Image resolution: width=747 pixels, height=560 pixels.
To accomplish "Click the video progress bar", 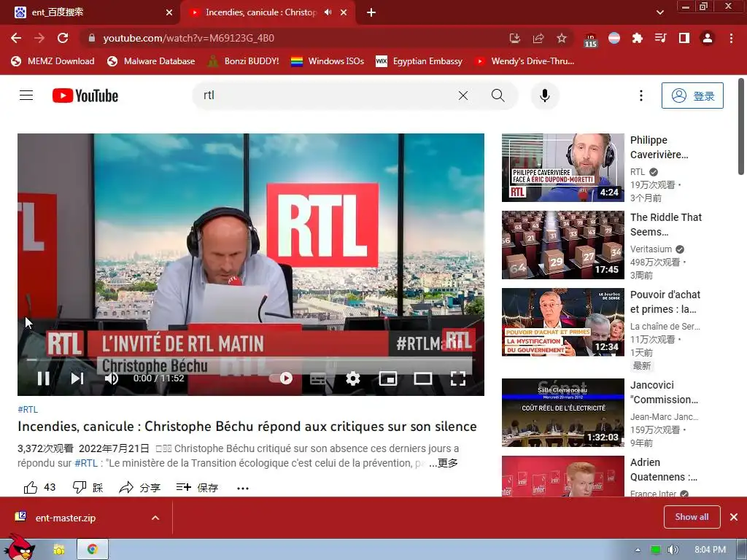I will (251, 360).
